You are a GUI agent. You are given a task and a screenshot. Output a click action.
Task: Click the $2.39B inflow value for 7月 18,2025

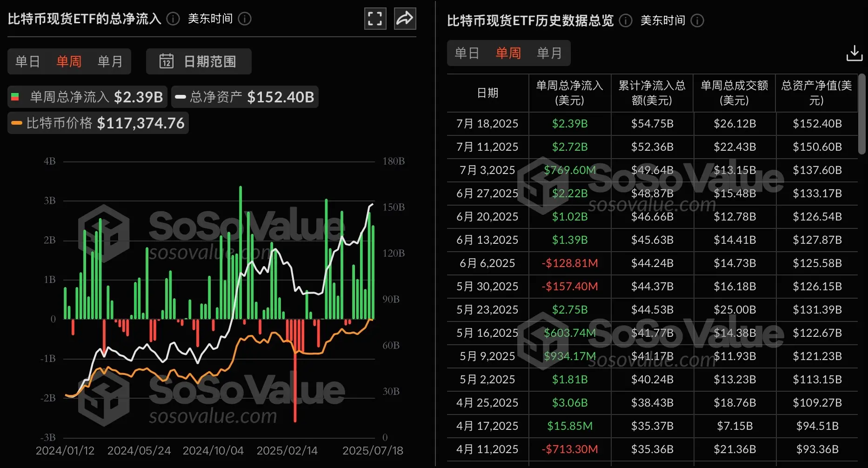[569, 123]
